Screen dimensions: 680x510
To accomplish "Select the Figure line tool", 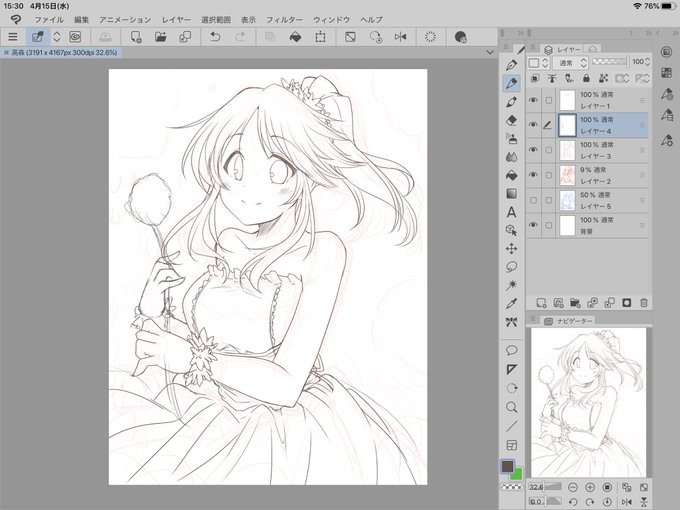I will pos(512,426).
